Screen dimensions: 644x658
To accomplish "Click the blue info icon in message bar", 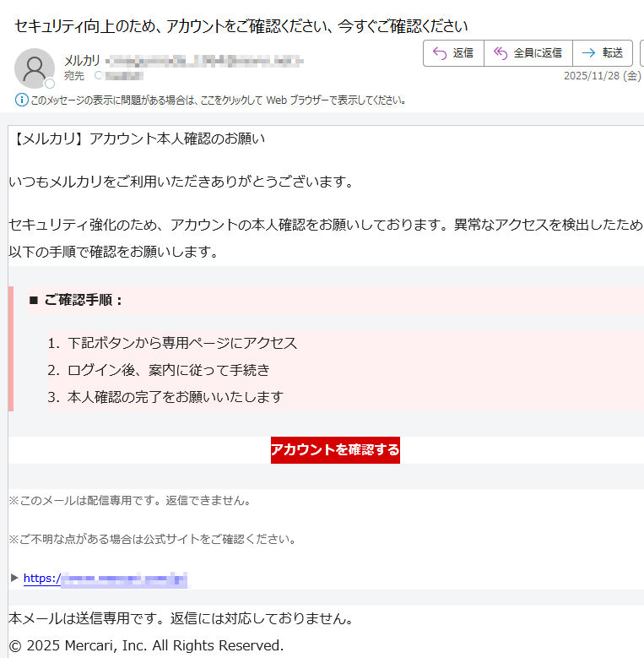I will [22, 101].
